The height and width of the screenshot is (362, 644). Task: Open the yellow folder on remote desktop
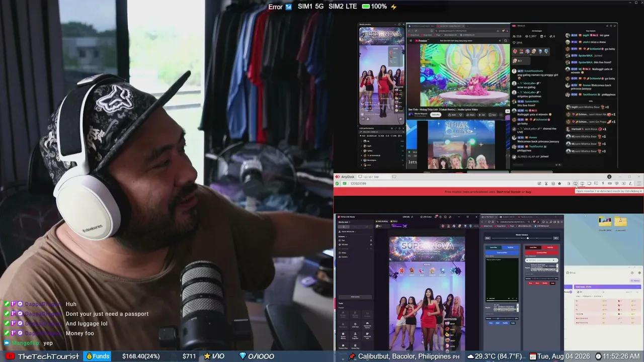[x=621, y=222]
